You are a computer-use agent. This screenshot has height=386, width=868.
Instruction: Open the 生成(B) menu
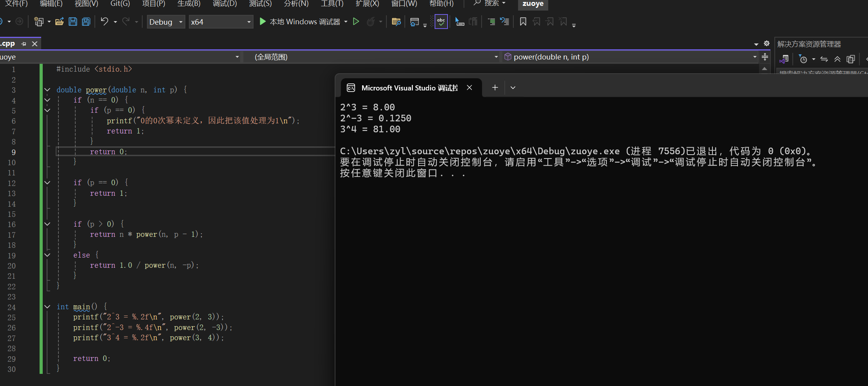pyautogui.click(x=189, y=4)
